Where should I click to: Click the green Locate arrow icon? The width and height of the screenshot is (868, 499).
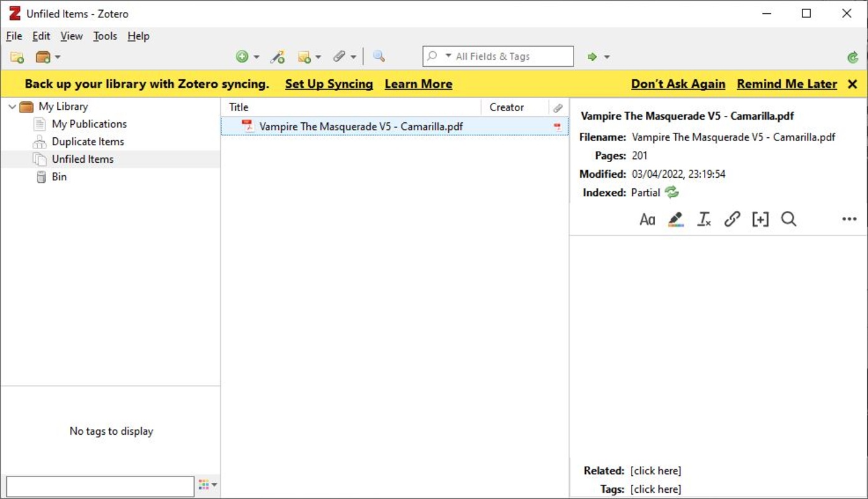(592, 57)
